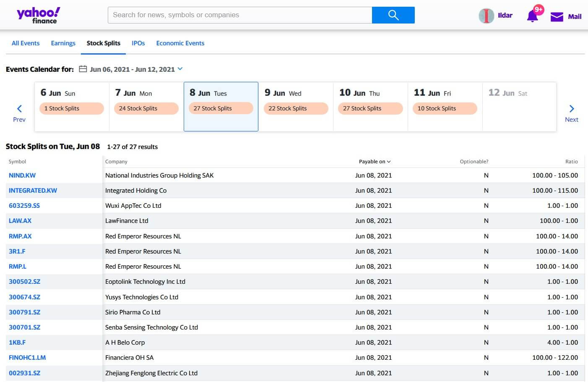Open the 603259.SS symbol link
Screen dimensions: 588x382
(x=24, y=206)
